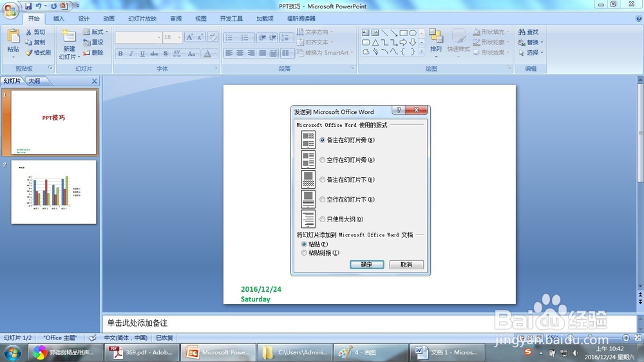Clear formatting icon in font group

pos(213,37)
